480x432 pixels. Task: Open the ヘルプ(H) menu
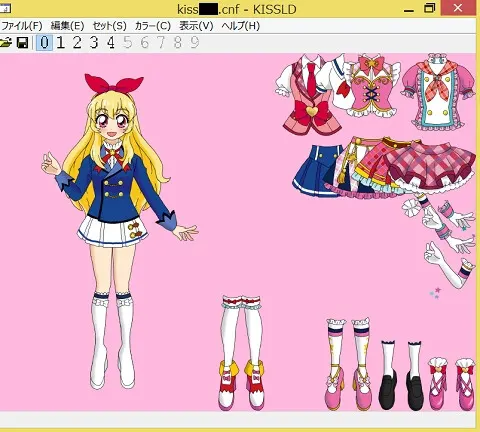[x=241, y=26]
